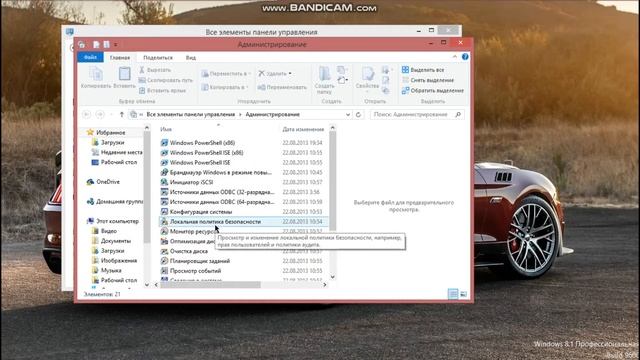Open Рабочий стол under Избранное
Screen dimensions: 640x360
pos(118,162)
